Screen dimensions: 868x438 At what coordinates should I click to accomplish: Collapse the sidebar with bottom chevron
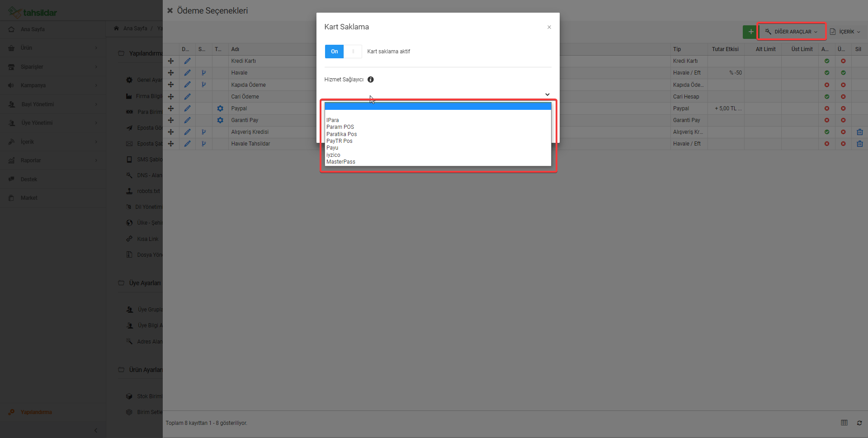(96, 430)
